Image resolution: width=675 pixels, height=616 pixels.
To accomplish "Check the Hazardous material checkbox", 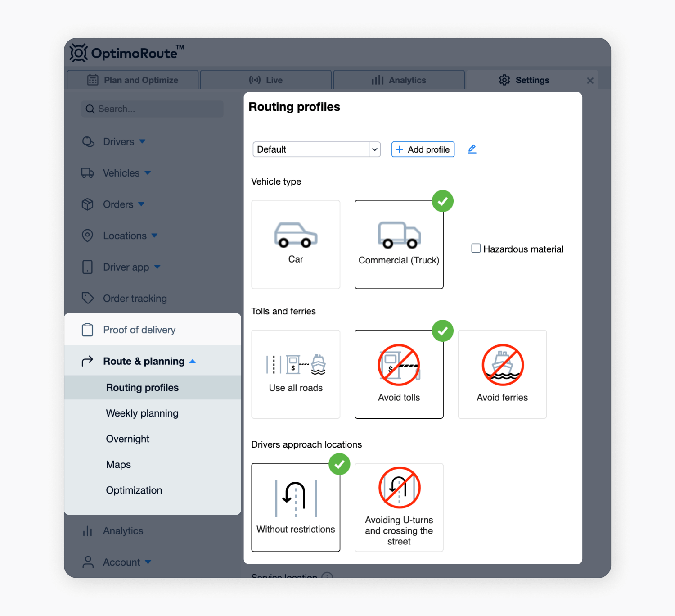I will 476,248.
